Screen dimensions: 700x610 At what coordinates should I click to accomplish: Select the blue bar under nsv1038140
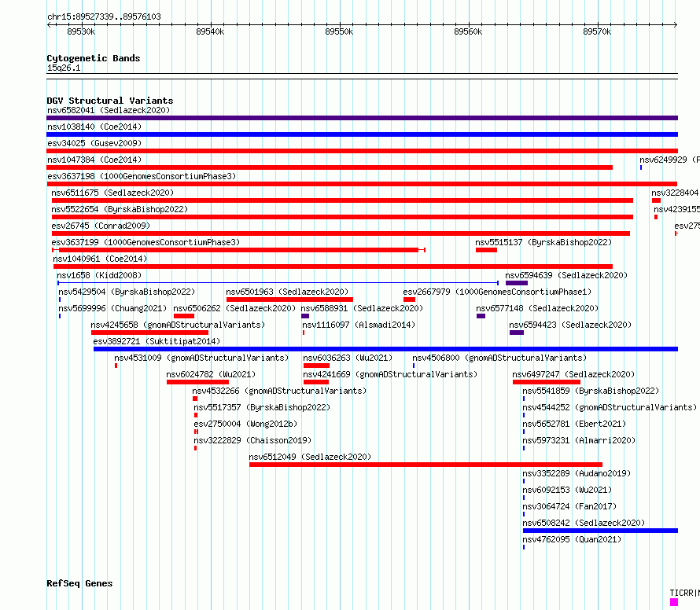[x=362, y=134]
